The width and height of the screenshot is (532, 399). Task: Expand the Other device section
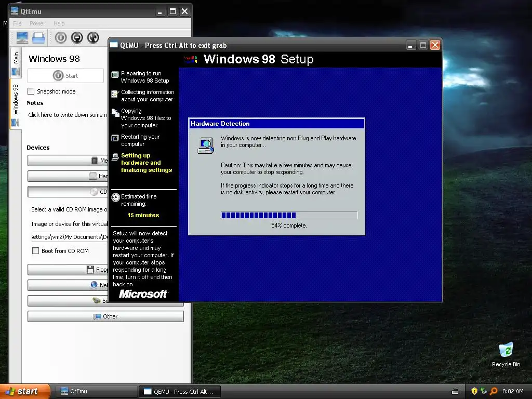coord(105,316)
